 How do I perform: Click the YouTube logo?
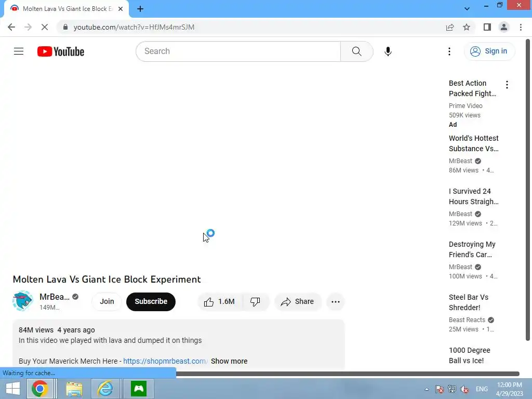coord(61,51)
